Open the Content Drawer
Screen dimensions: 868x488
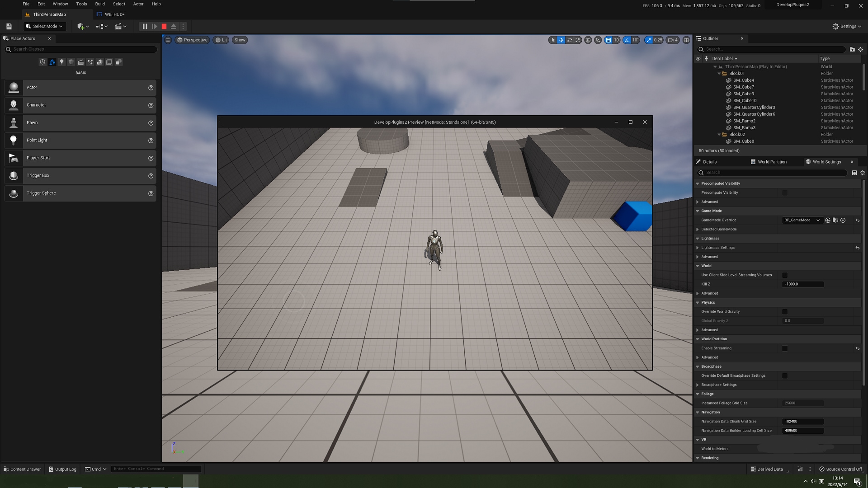coord(22,469)
